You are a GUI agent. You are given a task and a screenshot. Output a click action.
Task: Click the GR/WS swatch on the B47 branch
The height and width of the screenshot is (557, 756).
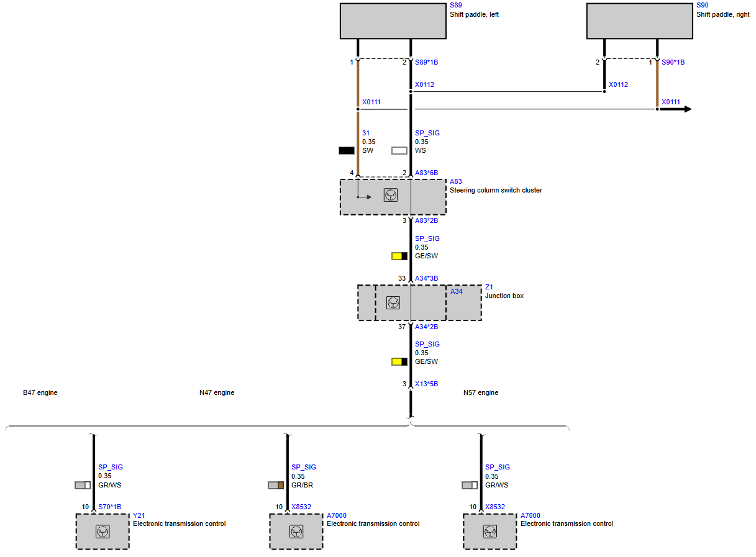[x=83, y=485]
